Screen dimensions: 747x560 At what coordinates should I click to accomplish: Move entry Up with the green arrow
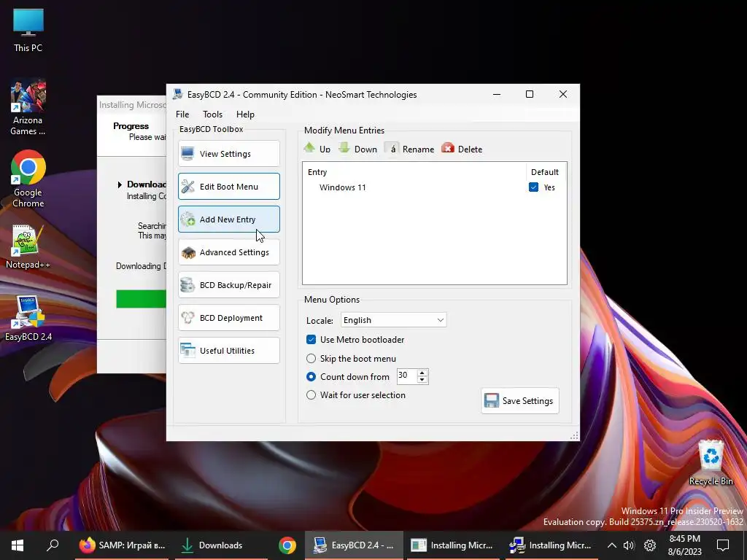pyautogui.click(x=317, y=149)
